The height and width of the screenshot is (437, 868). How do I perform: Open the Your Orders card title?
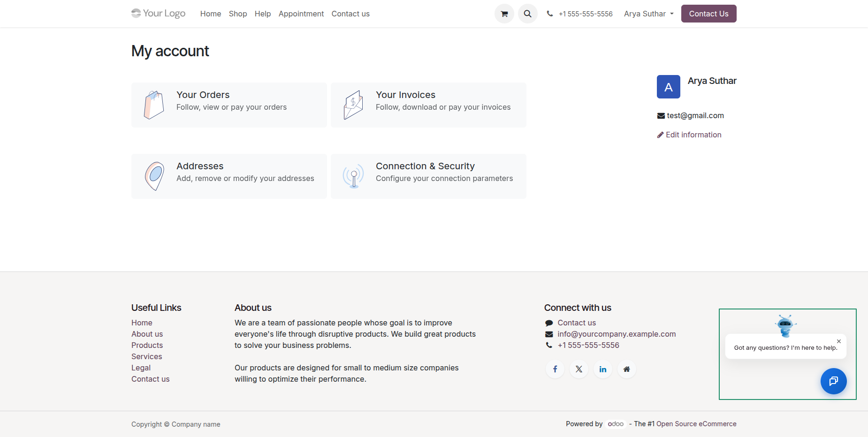click(x=203, y=95)
